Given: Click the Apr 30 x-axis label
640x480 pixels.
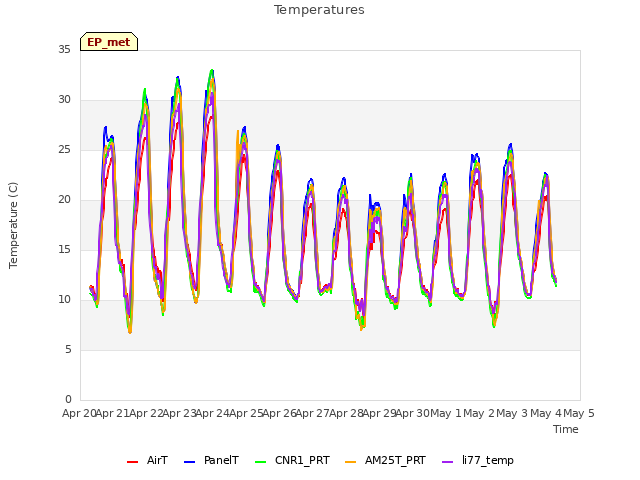Looking at the screenshot, I should click(x=413, y=413).
